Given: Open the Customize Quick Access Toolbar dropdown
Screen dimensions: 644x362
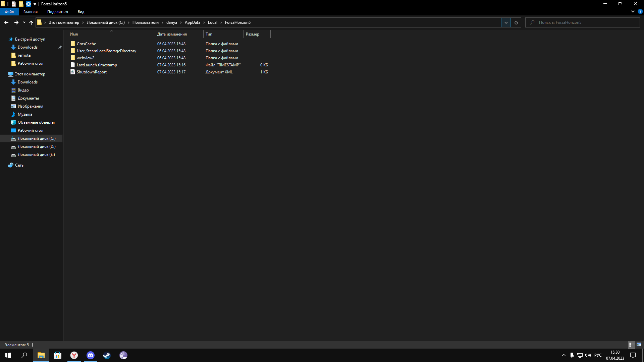Looking at the screenshot, I should (35, 4).
